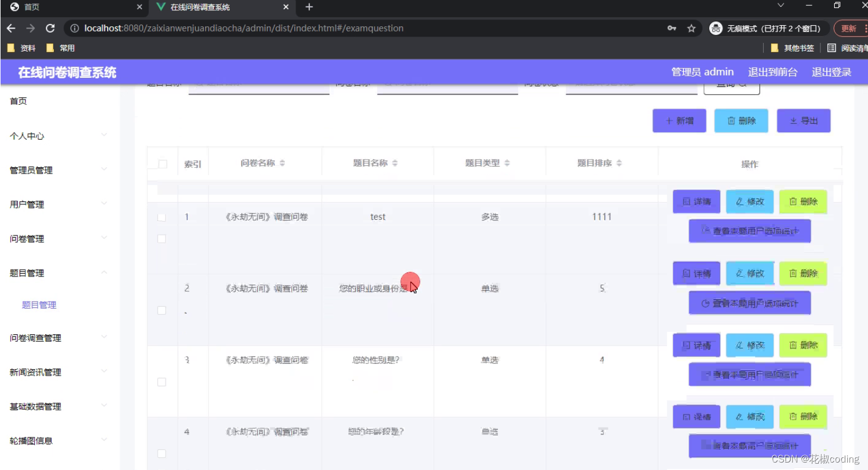Click the pen icon to 修改 question test
This screenshot has height=470, width=868.
(x=740, y=202)
